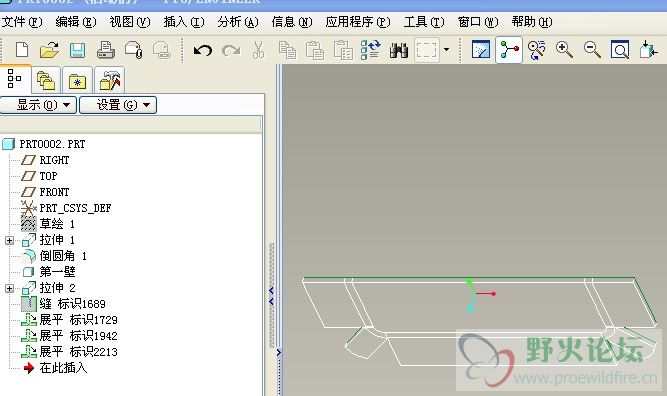Viewport: 667px width, 396px height.
Task: Refit model to screen icon
Action: [620, 50]
